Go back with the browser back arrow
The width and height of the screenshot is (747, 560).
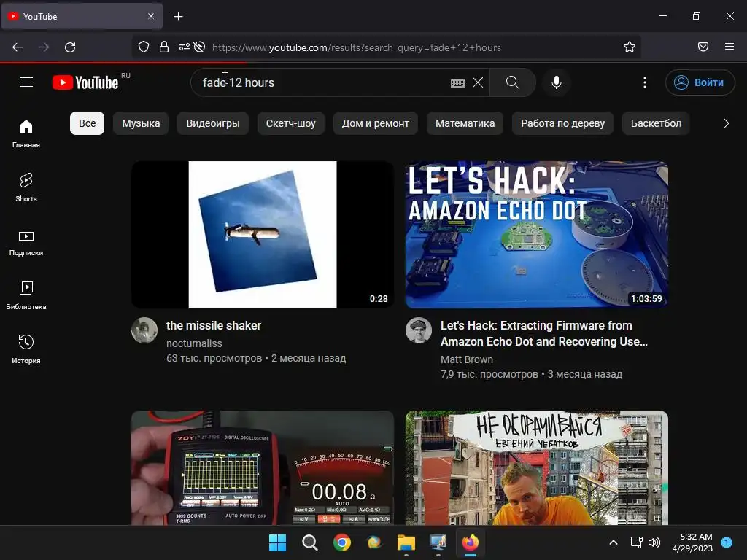[18, 47]
